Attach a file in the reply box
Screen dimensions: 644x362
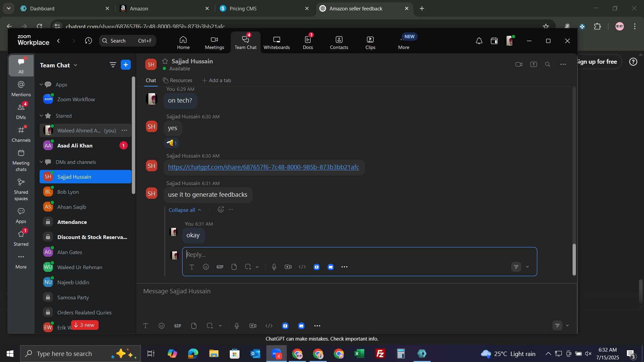click(234, 267)
